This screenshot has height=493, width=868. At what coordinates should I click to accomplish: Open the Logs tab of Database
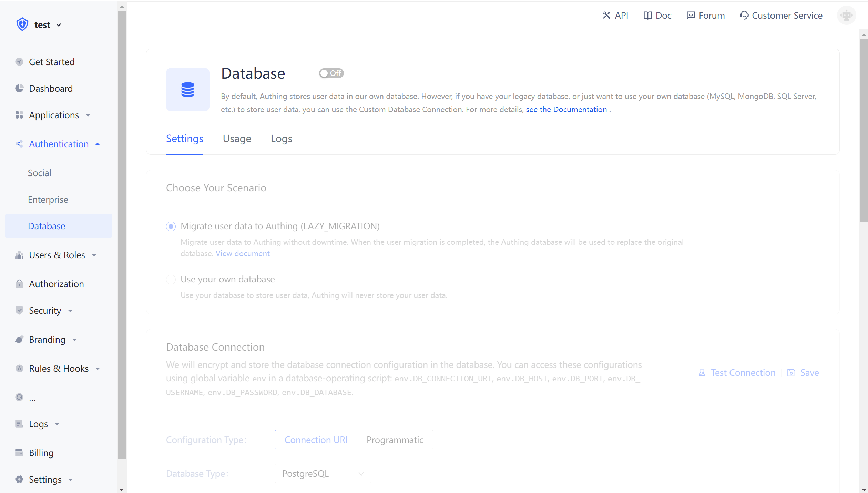[281, 139]
